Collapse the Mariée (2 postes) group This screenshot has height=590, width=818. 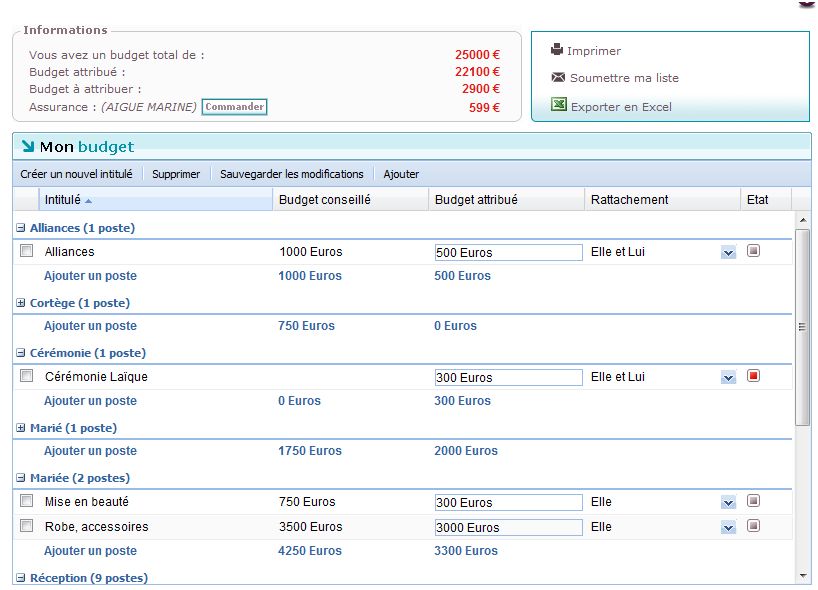click(20, 478)
